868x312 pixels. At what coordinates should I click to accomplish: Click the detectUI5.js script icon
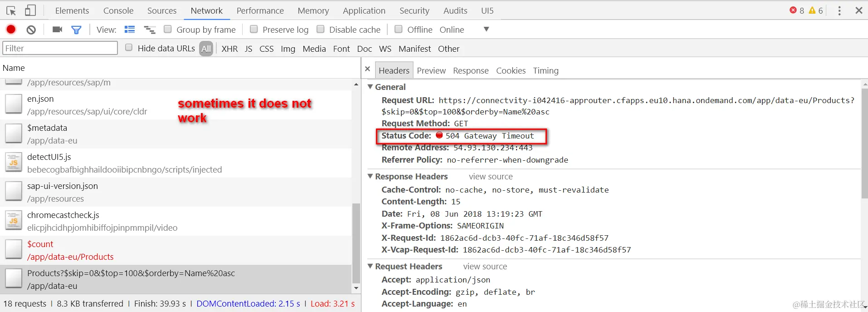14,162
